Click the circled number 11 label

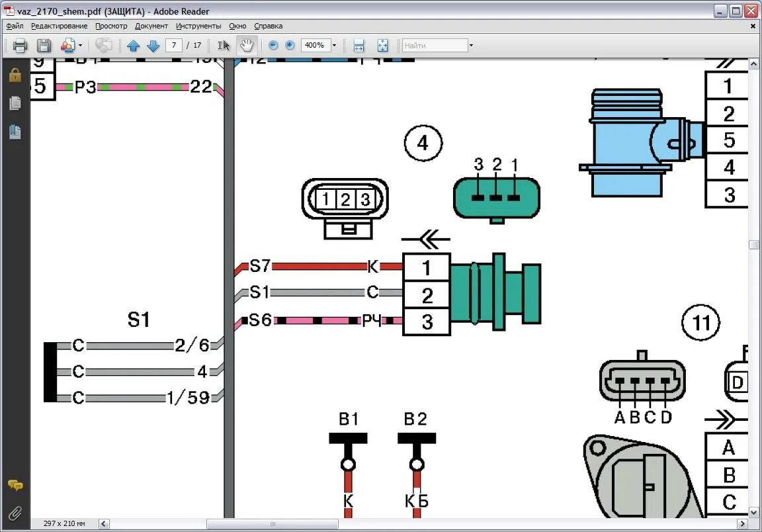tap(700, 322)
